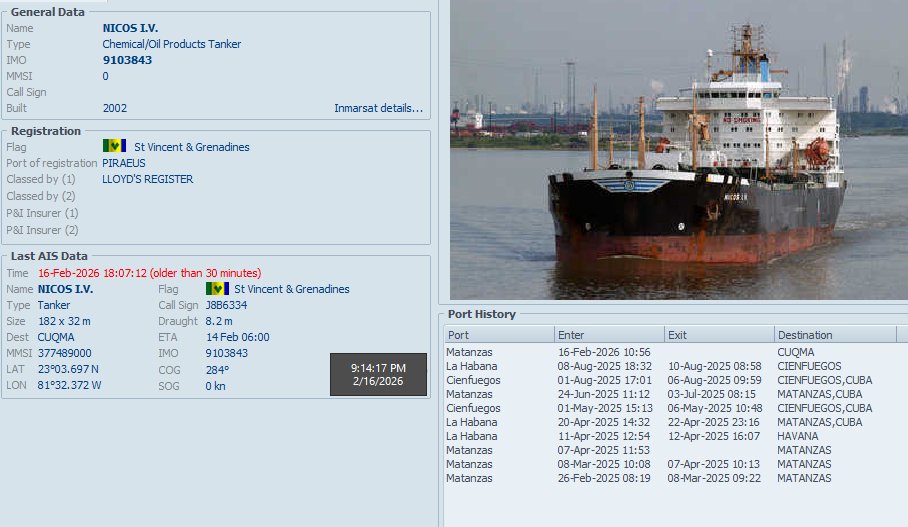
Task: Sort port history by Port column header
Action: coord(499,335)
